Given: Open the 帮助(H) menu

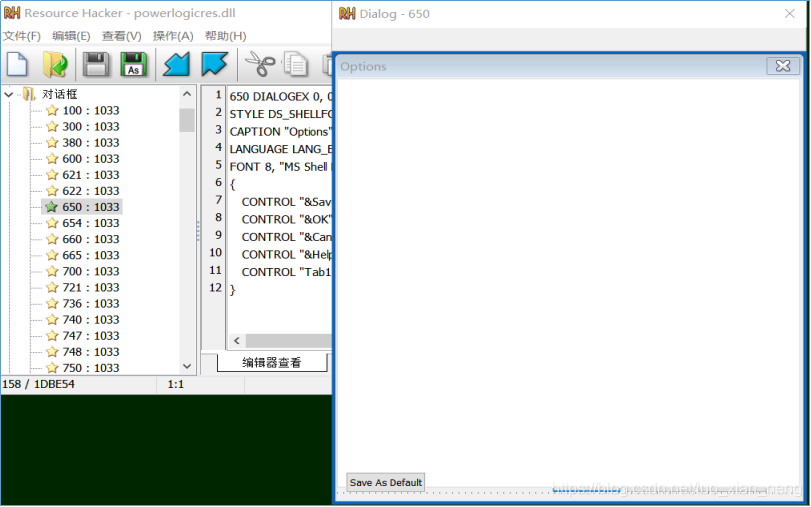Looking at the screenshot, I should [226, 36].
